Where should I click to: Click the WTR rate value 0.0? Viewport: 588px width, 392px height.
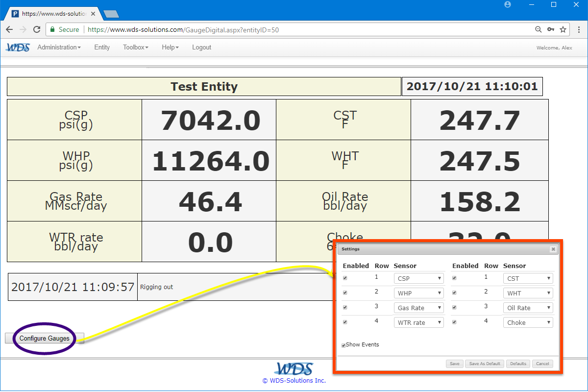tap(211, 243)
